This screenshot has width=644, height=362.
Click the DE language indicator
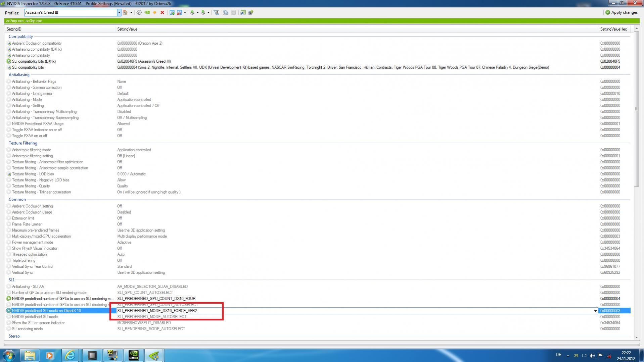558,355
